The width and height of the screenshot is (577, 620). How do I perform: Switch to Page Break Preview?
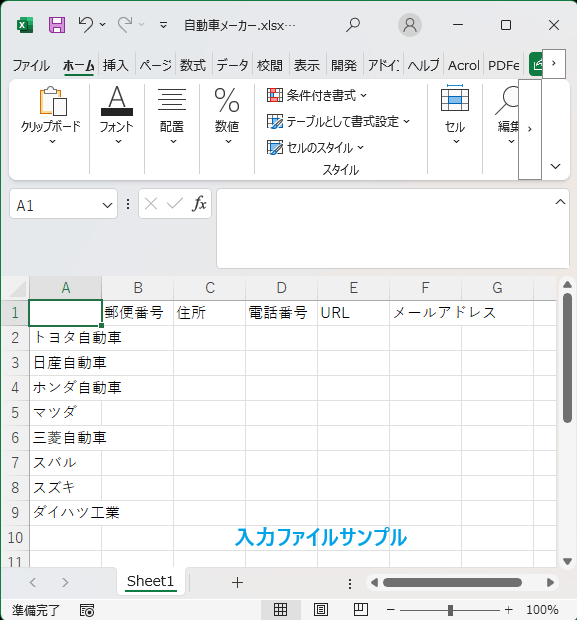click(x=361, y=610)
